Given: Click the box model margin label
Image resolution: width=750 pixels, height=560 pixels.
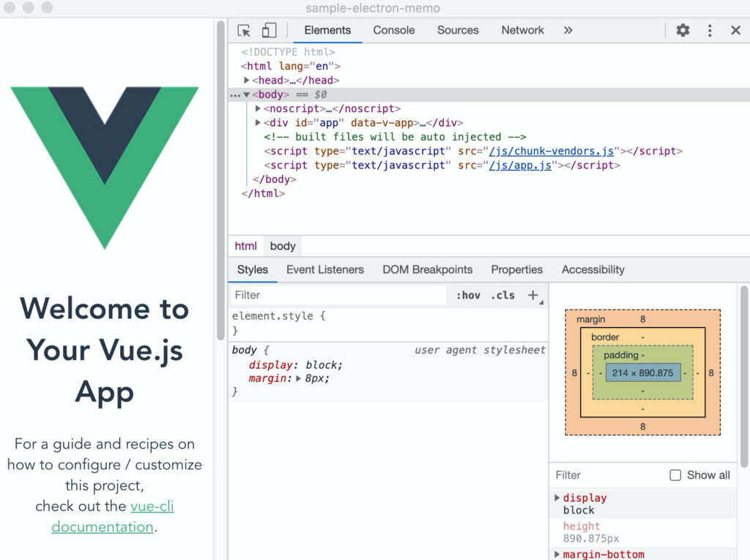Looking at the screenshot, I should 591,319.
